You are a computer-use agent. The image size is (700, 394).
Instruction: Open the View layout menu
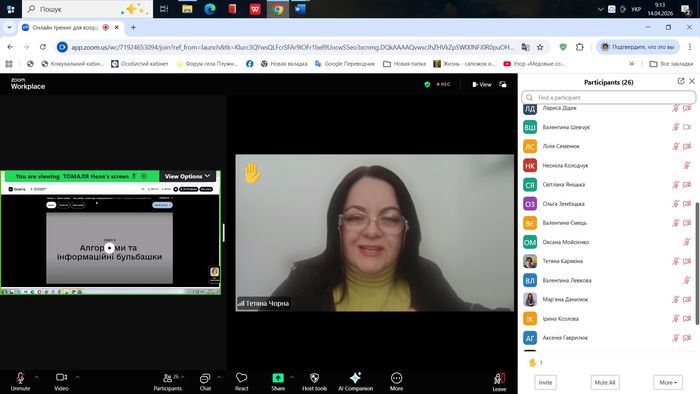[482, 84]
